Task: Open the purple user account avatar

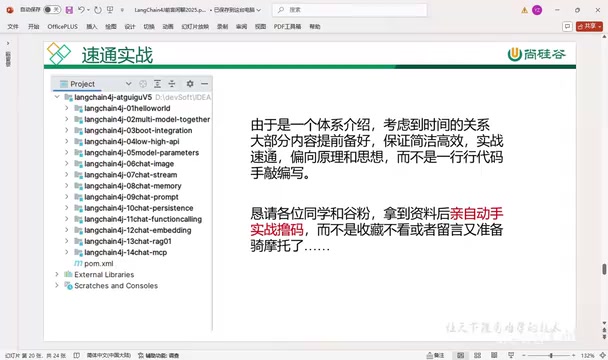Action: tap(537, 10)
